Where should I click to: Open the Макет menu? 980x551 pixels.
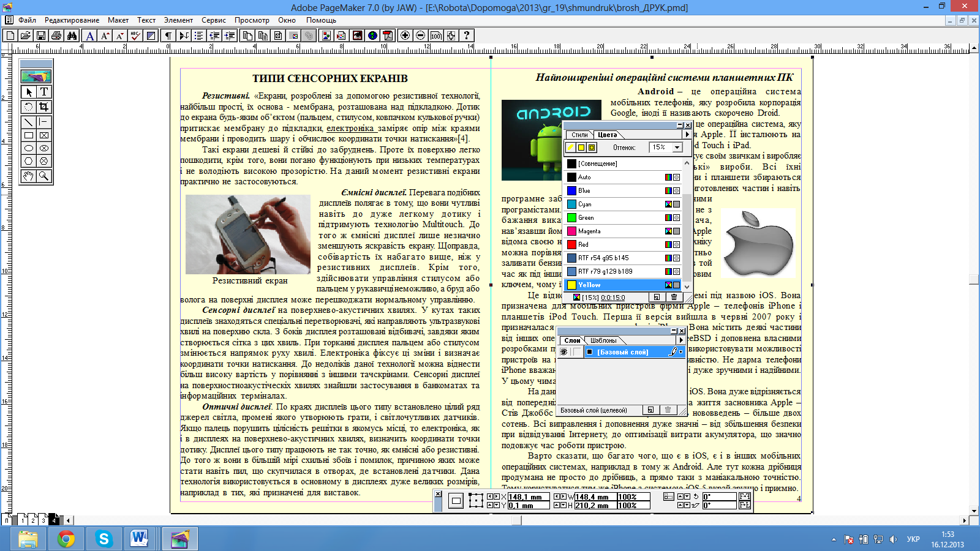coord(118,20)
